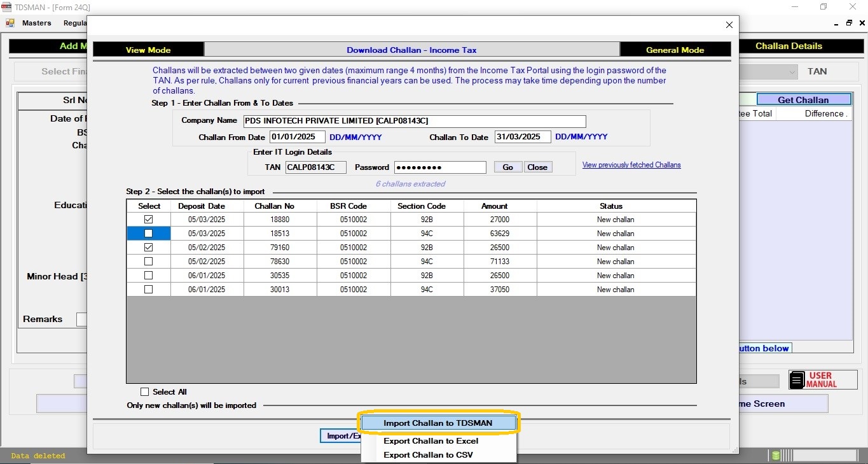The height and width of the screenshot is (464, 868).
Task: Select Export Challan to Excel
Action: click(431, 441)
